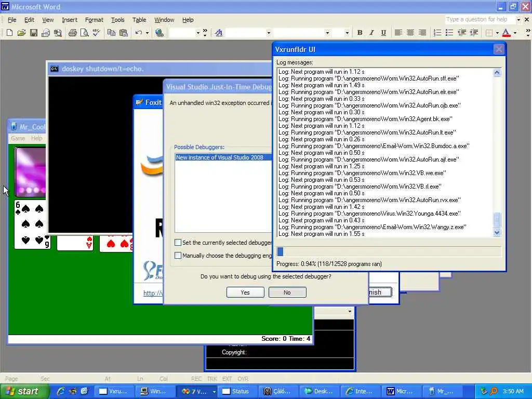Screen dimensions: 532x399
Task: Expand the Zoom combo box dropdown
Action: [198, 33]
